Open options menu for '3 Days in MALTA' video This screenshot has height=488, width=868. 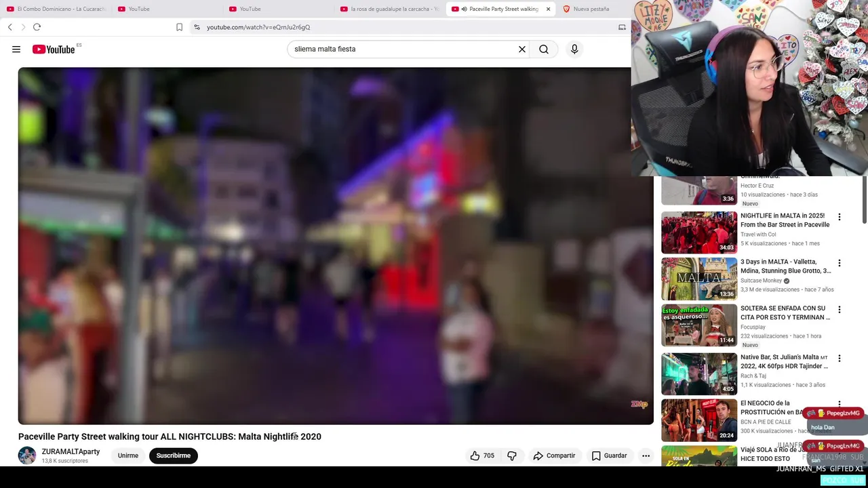(840, 263)
